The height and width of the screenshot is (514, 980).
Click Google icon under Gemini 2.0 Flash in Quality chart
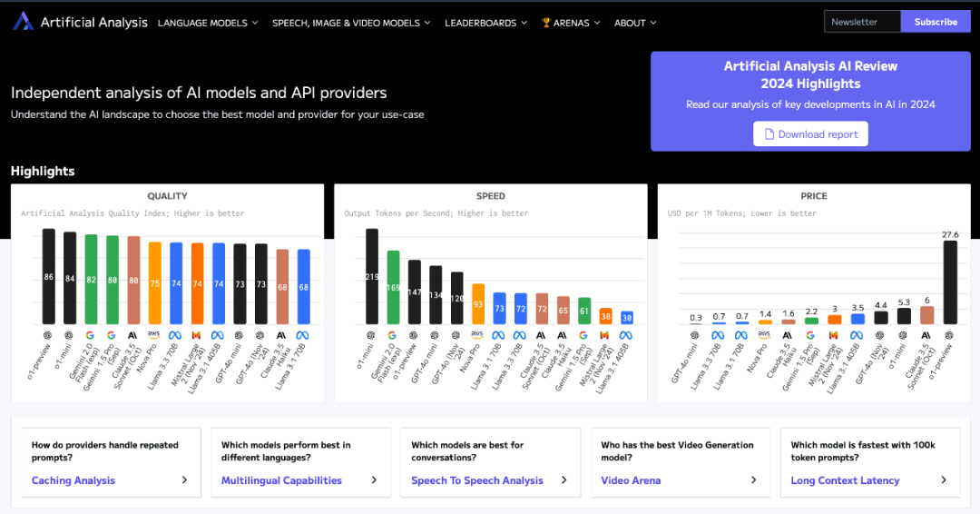point(90,336)
